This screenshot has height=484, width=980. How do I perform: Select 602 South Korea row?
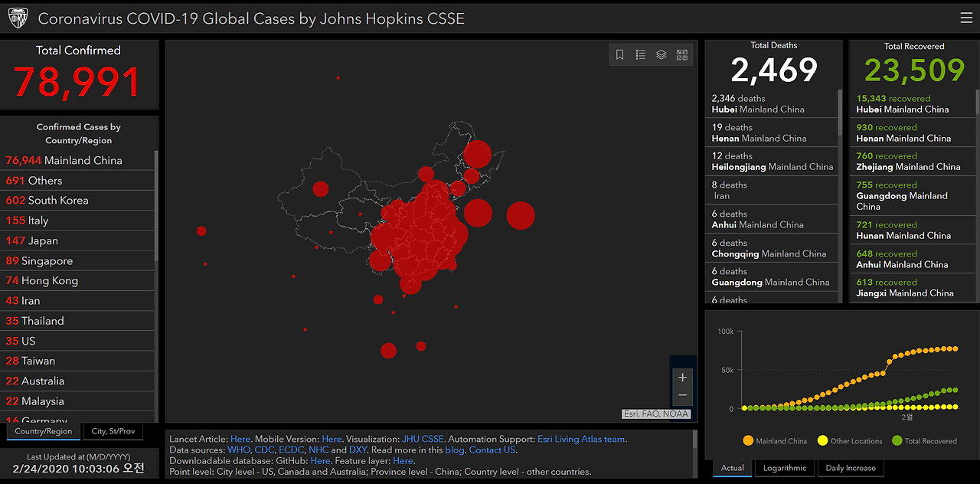point(77,200)
